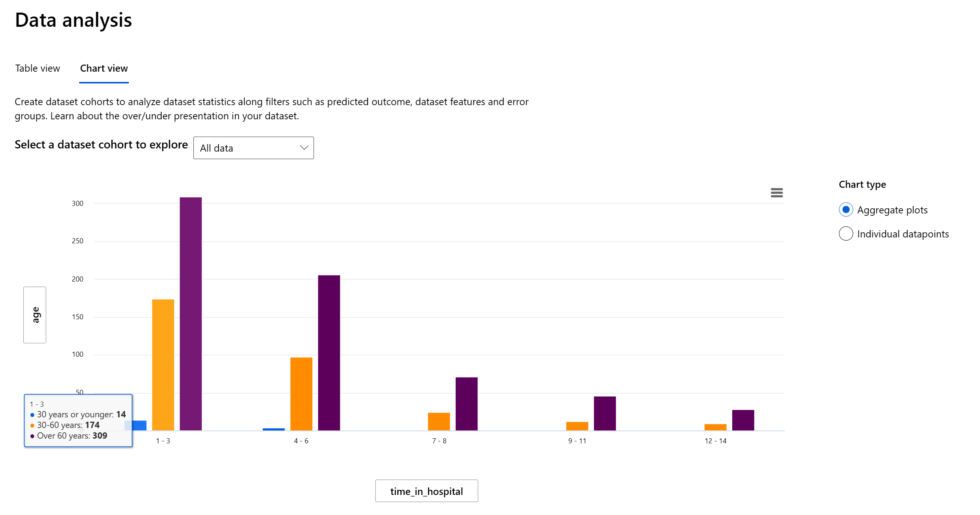The height and width of the screenshot is (515, 980).
Task: Switch to the Chart view tab
Action: pyautogui.click(x=104, y=69)
